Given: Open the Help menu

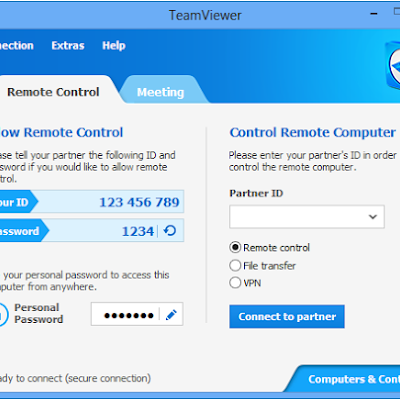Looking at the screenshot, I should point(114,45).
